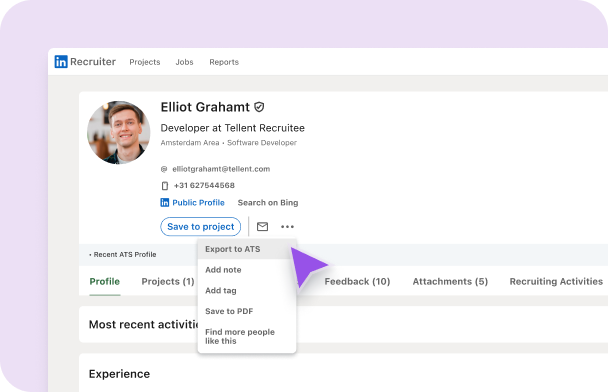Viewport: 608px width, 392px height.
Task: Click the Amsterdam Area location text
Action: point(190,143)
